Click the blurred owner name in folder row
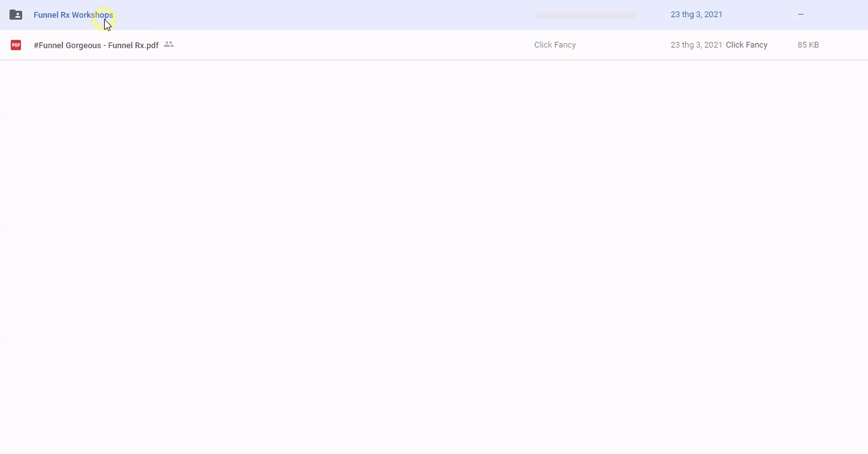The height and width of the screenshot is (454, 868). 585,15
